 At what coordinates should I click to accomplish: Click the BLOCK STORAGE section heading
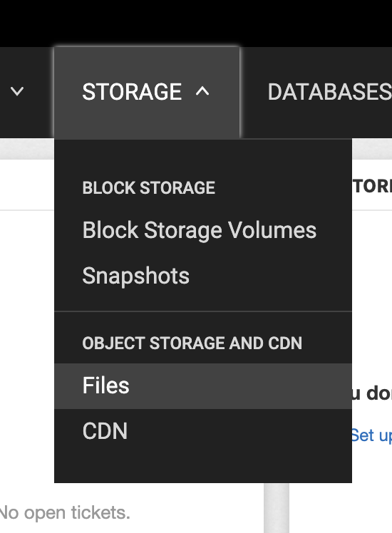pyautogui.click(x=148, y=187)
